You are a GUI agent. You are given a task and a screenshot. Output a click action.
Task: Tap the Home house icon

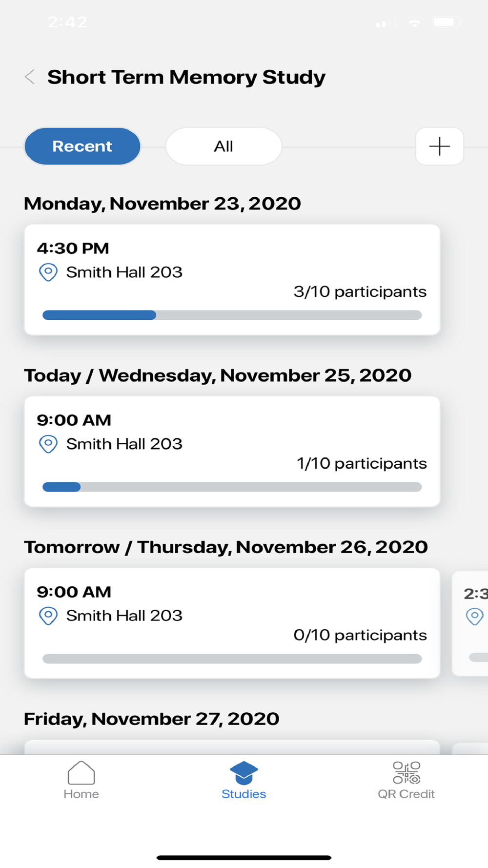pos(81,773)
